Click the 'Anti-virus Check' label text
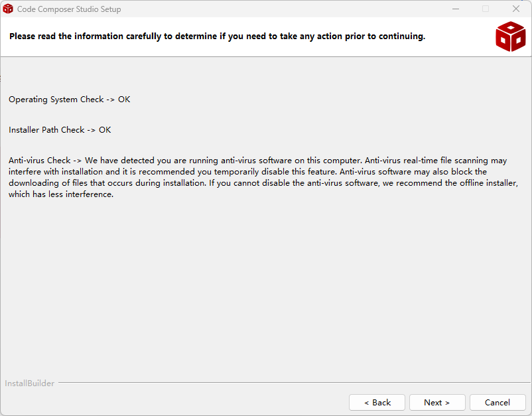The height and width of the screenshot is (416, 532). point(39,160)
